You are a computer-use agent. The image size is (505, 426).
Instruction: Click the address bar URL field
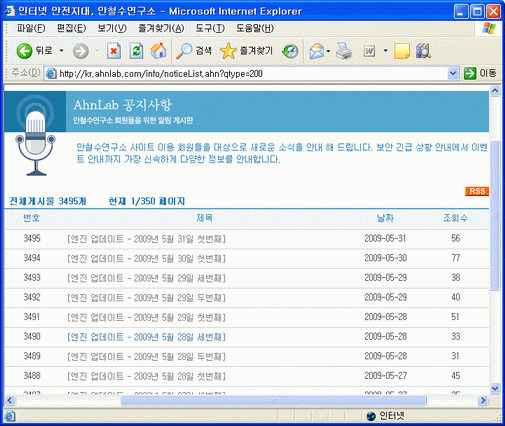pos(252,73)
